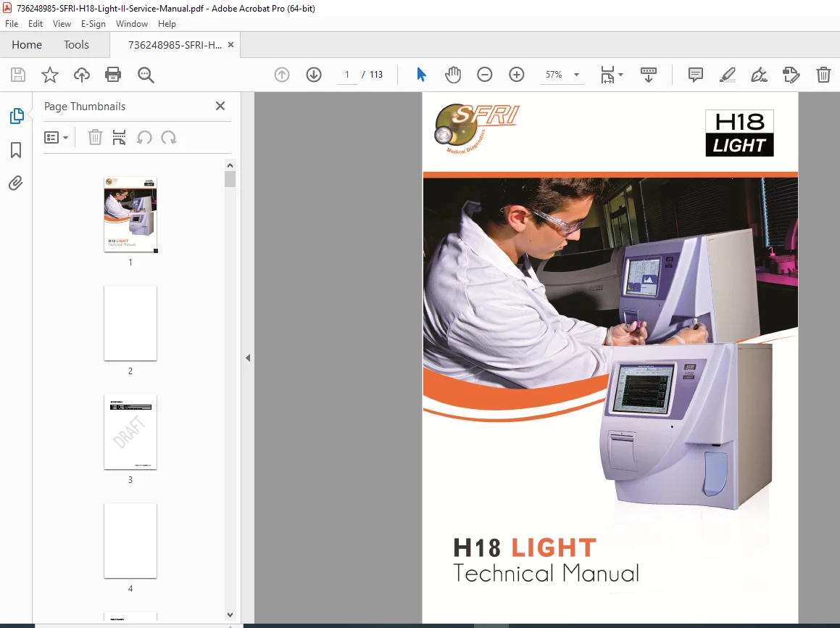Viewport: 840px width, 628px height.
Task: Print the document using printer icon
Action: tap(113, 75)
